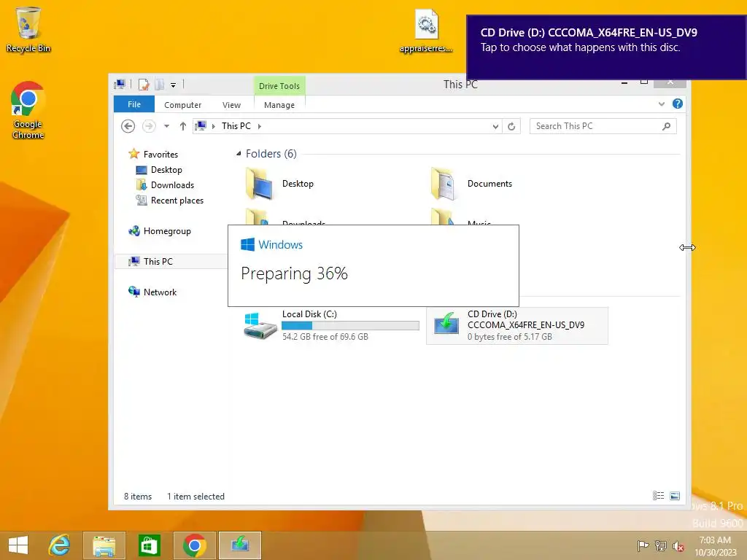The height and width of the screenshot is (560, 747).
Task: Click the Drive Tools contextual tab header
Action: [279, 86]
